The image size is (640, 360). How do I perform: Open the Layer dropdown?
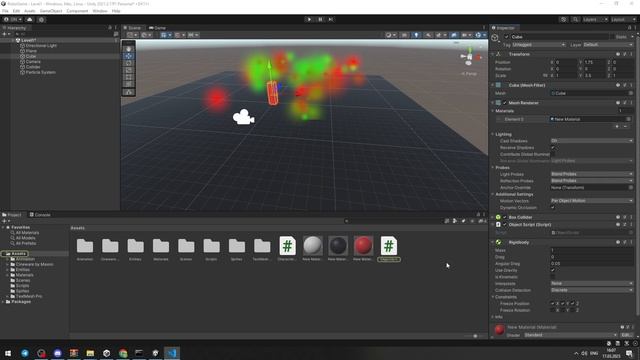(x=608, y=44)
